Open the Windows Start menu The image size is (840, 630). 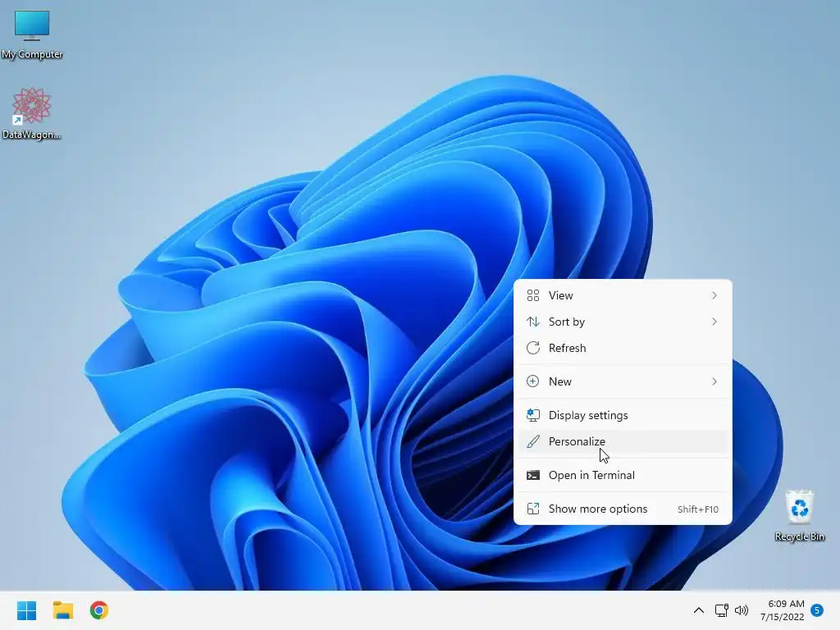(x=27, y=610)
